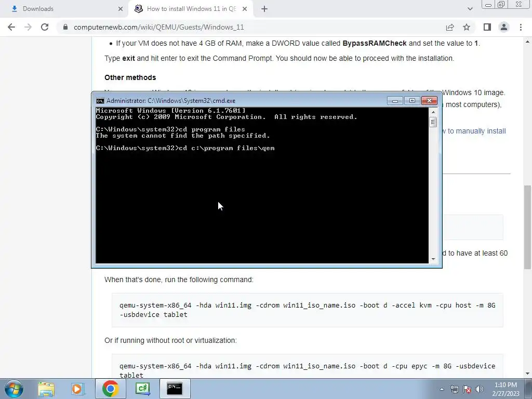532x399 pixels.
Task: Click the page scrollbar up arrow
Action: pos(527,42)
